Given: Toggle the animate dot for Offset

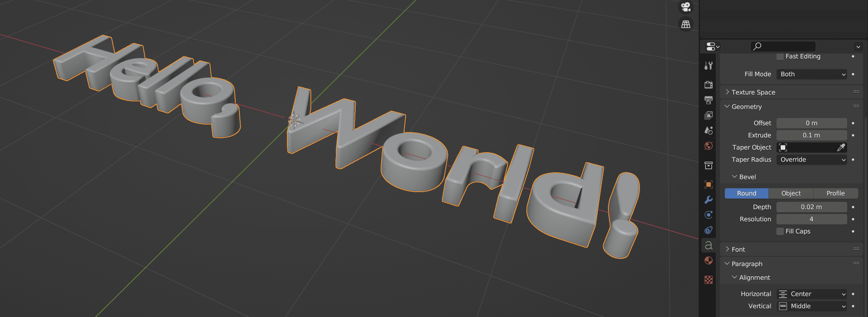Looking at the screenshot, I should tap(853, 123).
